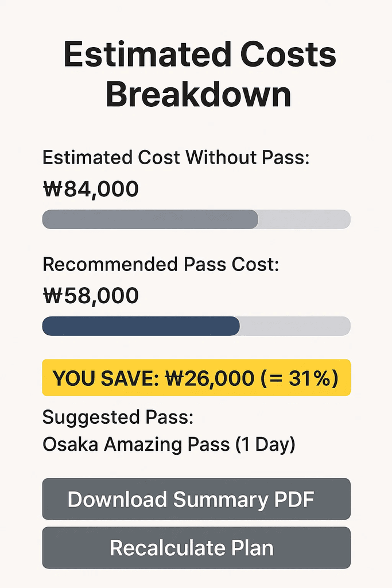The height and width of the screenshot is (588, 392).
Task: Click the ₩26,000 savings amount
Action: pyautogui.click(x=210, y=378)
